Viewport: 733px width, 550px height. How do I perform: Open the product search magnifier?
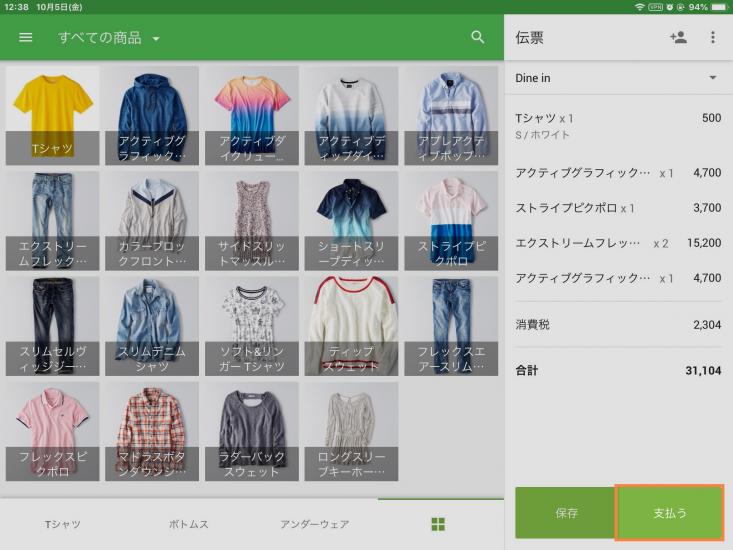(477, 37)
